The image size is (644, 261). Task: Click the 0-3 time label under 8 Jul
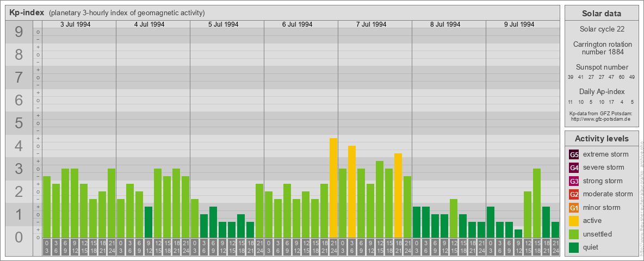pos(417,247)
